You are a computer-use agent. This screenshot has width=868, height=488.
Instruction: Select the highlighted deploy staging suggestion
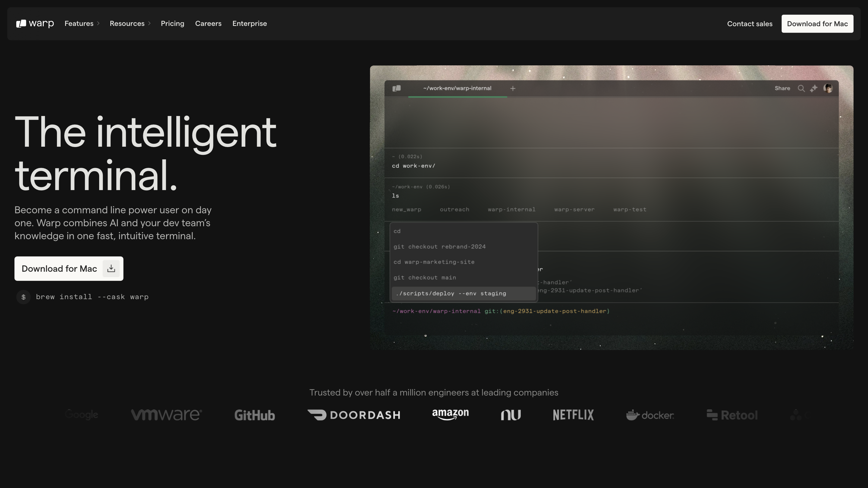[451, 293]
